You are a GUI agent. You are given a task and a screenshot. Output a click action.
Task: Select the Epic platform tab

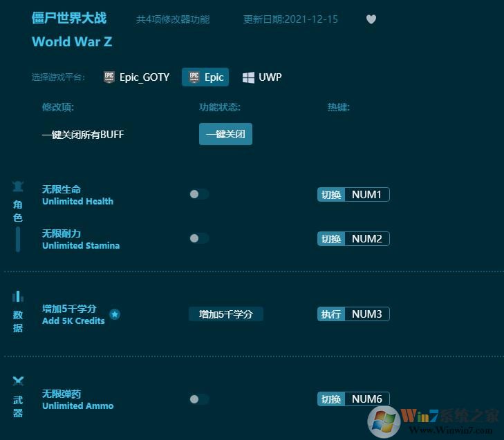[x=205, y=77]
